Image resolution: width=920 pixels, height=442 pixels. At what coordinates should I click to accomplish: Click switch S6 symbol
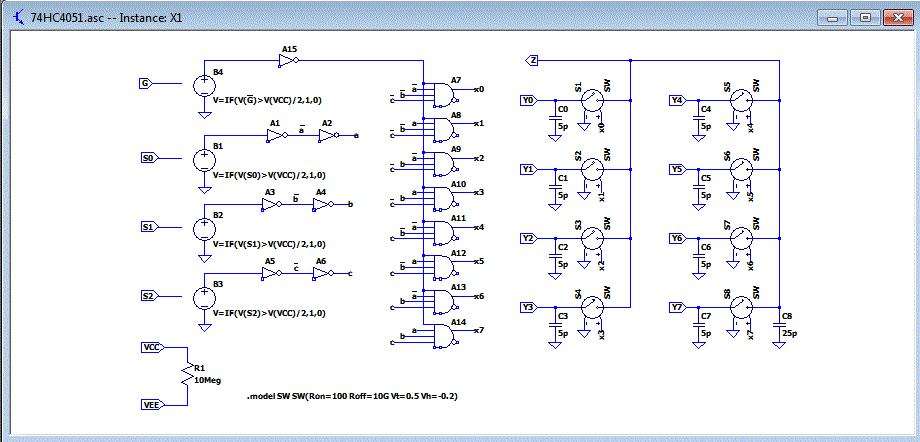point(740,170)
